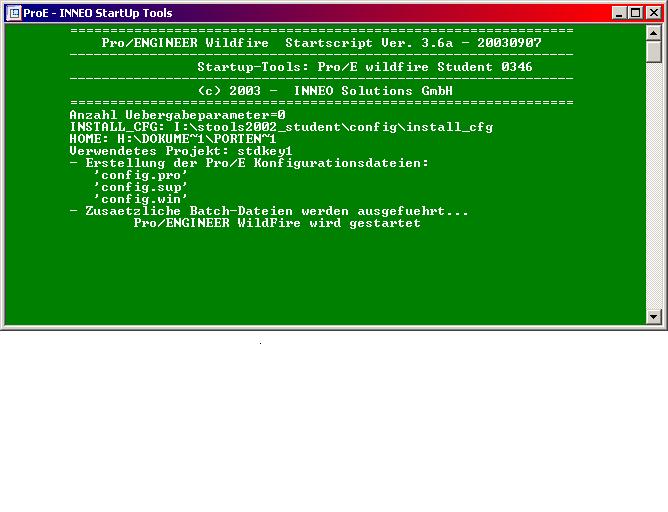
Task: Click the 'Zusaetzliche Batch-Dateien werden ausgefuehrt' line
Action: click(x=269, y=211)
